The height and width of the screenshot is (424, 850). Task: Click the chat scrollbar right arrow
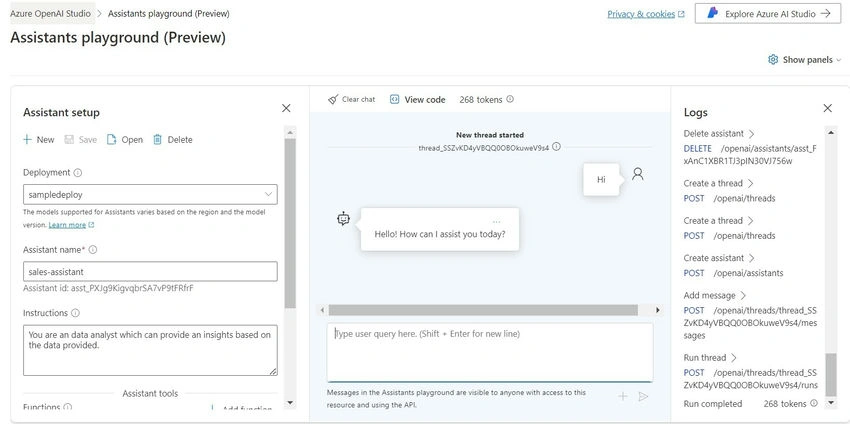[658, 310]
